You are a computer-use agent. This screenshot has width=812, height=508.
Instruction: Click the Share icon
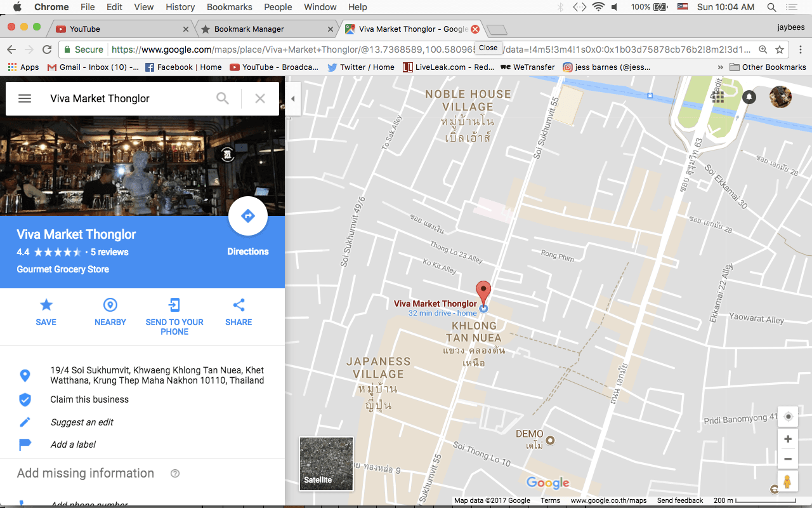coord(239,305)
